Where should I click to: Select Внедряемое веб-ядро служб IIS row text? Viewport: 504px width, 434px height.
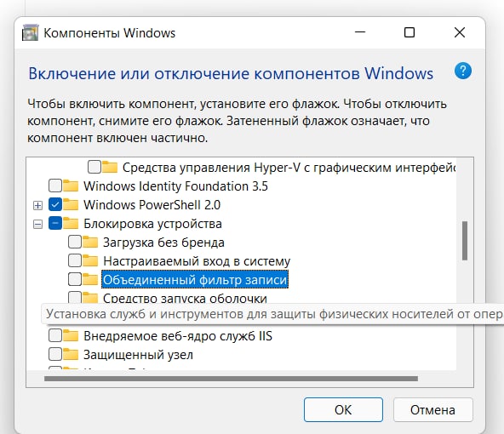178,335
